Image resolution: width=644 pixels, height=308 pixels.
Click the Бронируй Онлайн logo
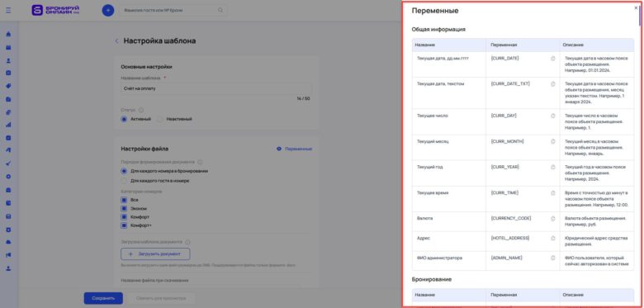tap(55, 10)
